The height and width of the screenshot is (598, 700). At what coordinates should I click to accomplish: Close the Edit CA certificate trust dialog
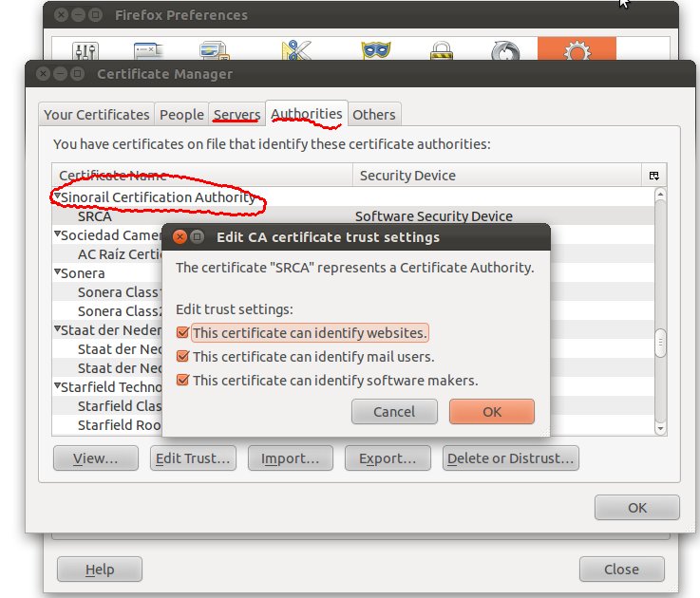pyautogui.click(x=180, y=236)
